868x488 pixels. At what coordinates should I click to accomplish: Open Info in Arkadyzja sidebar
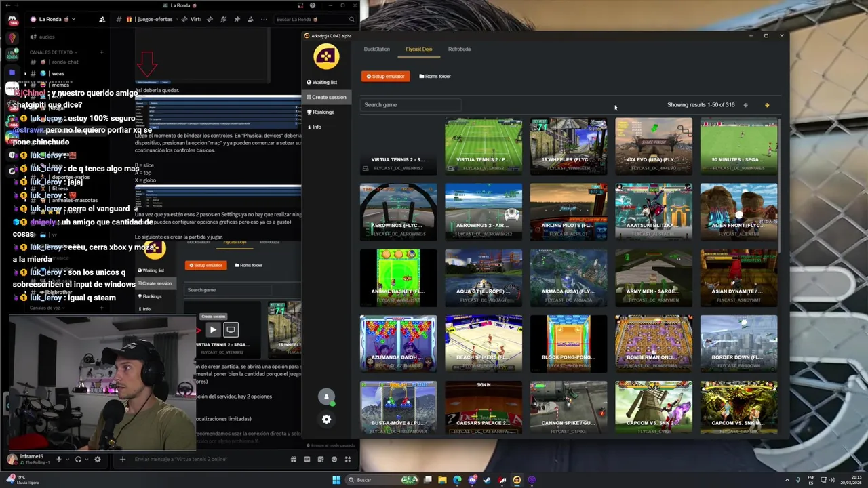pos(315,127)
